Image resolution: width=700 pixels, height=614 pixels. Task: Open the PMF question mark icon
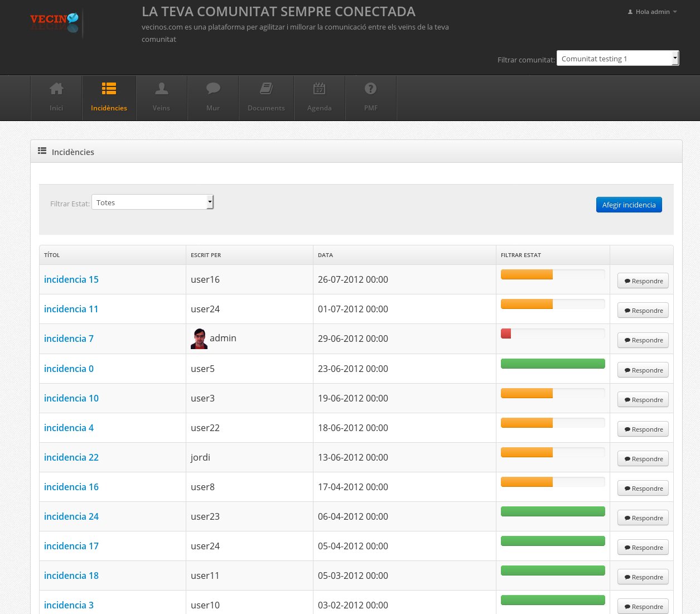point(370,89)
